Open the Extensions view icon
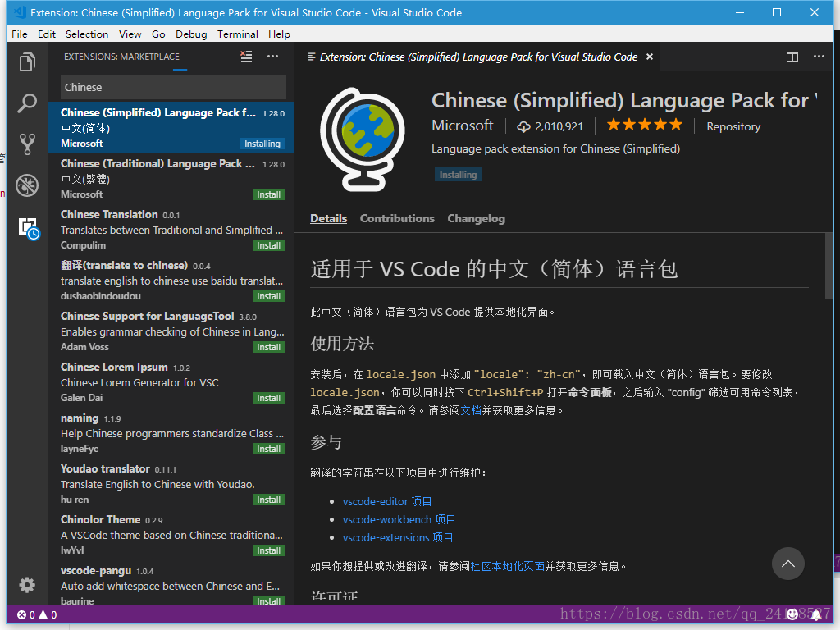The width and height of the screenshot is (840, 630). pyautogui.click(x=27, y=228)
